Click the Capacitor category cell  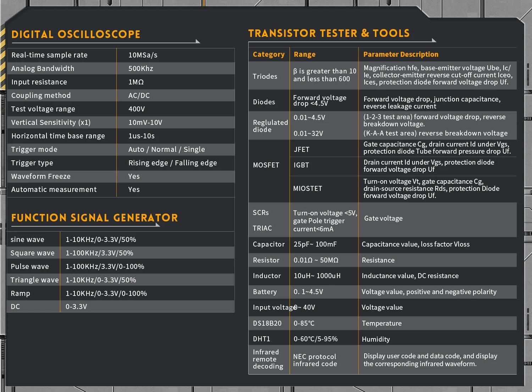[x=268, y=244]
